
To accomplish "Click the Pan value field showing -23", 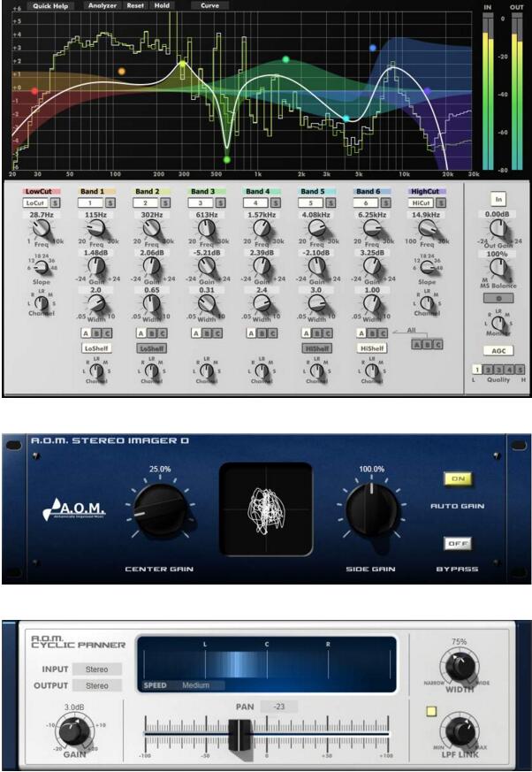I will [279, 707].
